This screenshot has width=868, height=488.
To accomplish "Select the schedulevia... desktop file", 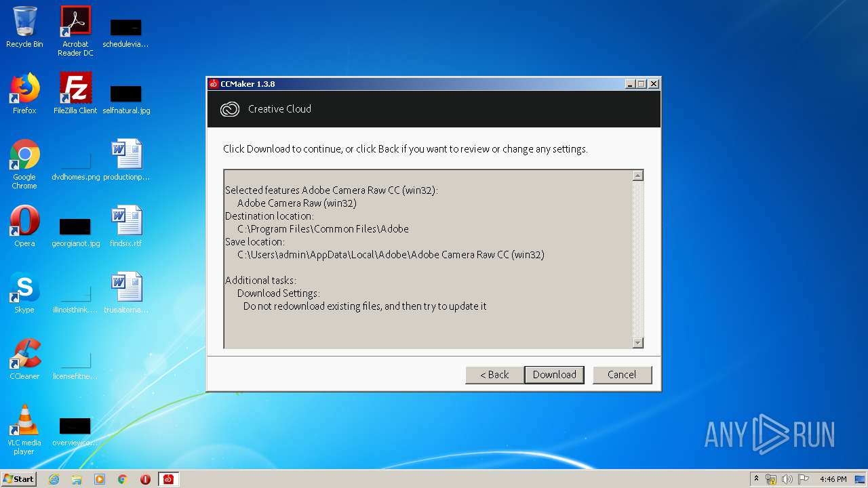I will (x=126, y=33).
